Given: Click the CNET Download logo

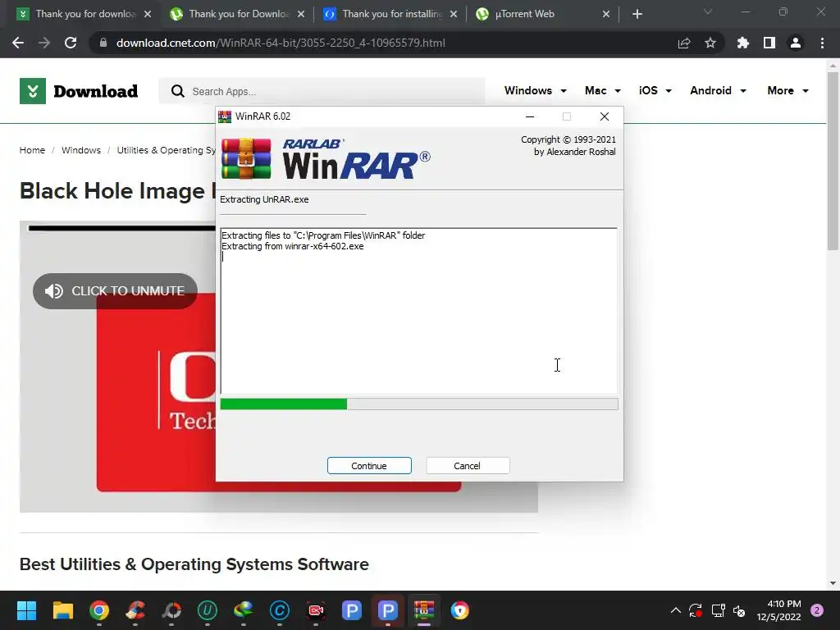Looking at the screenshot, I should pyautogui.click(x=79, y=91).
